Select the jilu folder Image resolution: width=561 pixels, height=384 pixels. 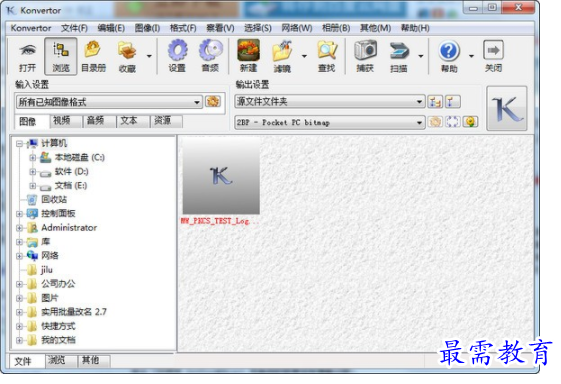47,270
